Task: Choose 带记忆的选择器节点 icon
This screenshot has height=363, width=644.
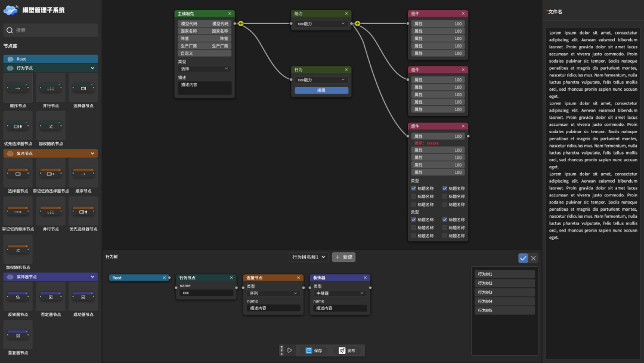Action: [51, 173]
